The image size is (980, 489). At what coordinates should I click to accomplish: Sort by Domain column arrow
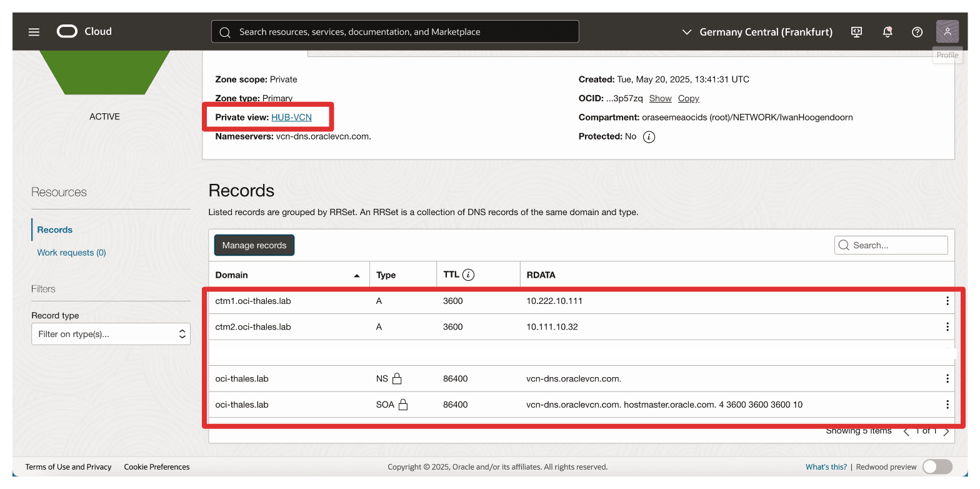357,276
